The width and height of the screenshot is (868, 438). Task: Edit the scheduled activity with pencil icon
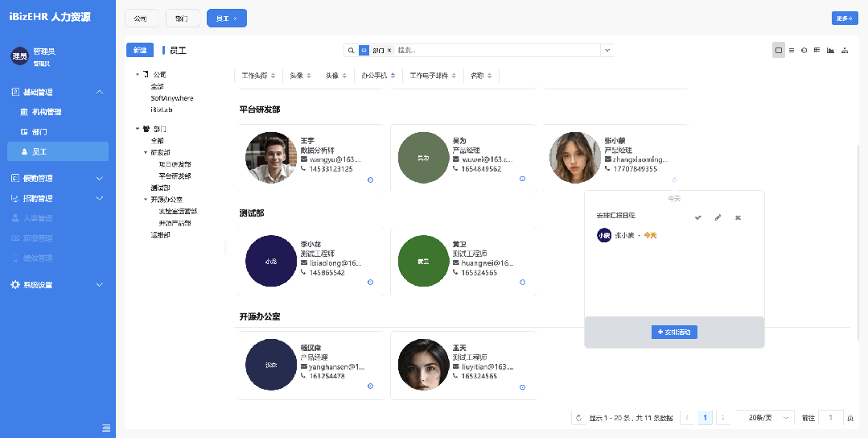(718, 217)
